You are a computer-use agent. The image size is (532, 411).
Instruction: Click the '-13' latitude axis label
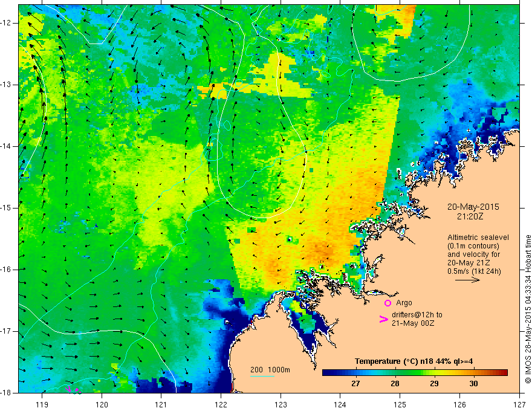pyautogui.click(x=6, y=85)
